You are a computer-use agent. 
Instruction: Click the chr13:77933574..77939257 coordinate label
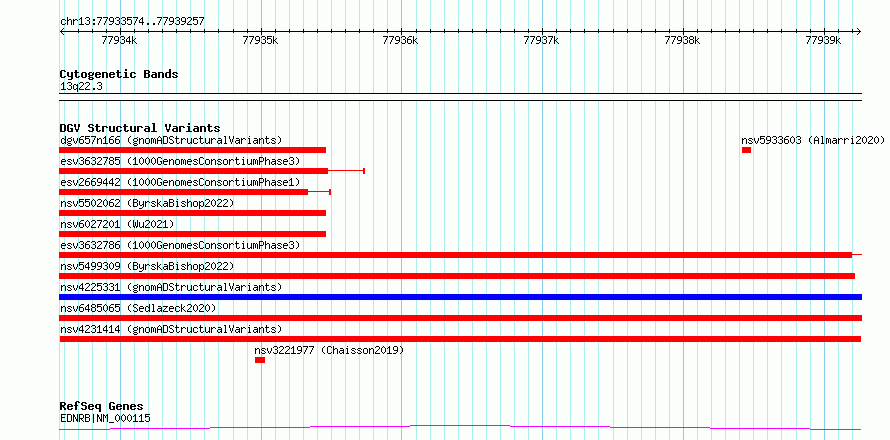pos(132,22)
